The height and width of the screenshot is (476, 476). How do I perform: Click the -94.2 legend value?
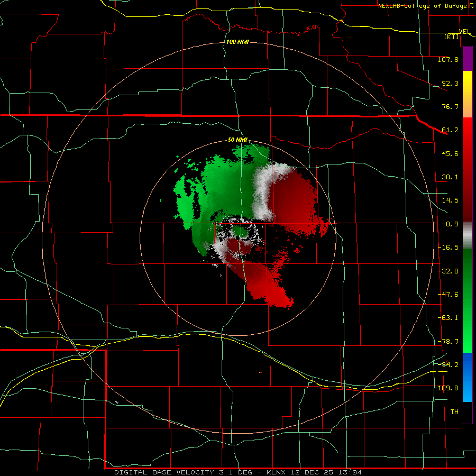[x=448, y=365]
